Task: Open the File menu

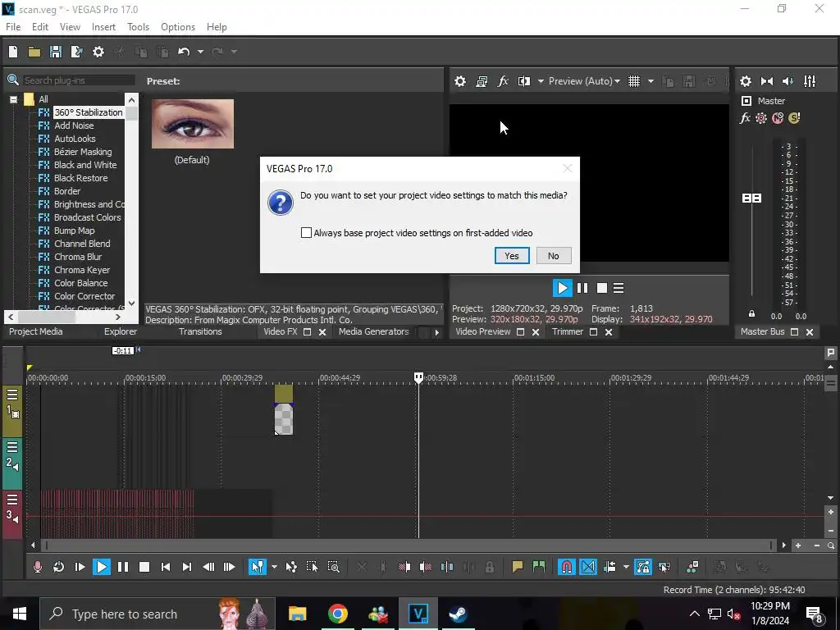Action: (13, 27)
